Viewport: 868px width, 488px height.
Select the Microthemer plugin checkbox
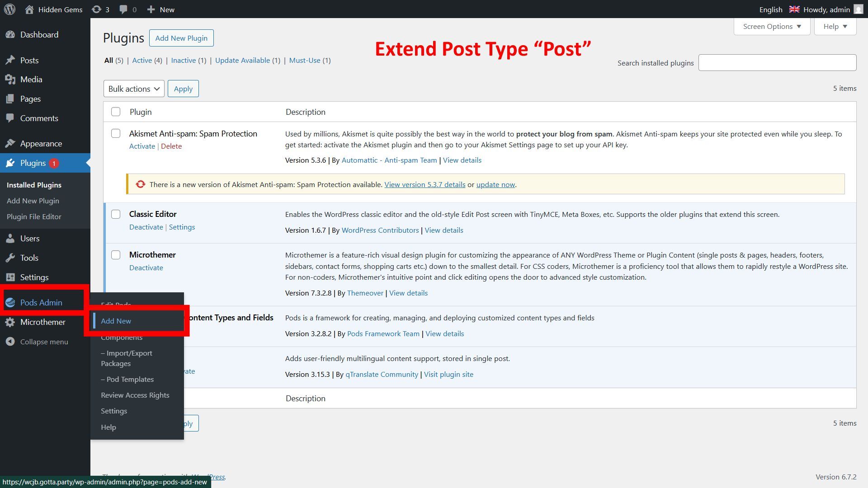pyautogui.click(x=116, y=255)
